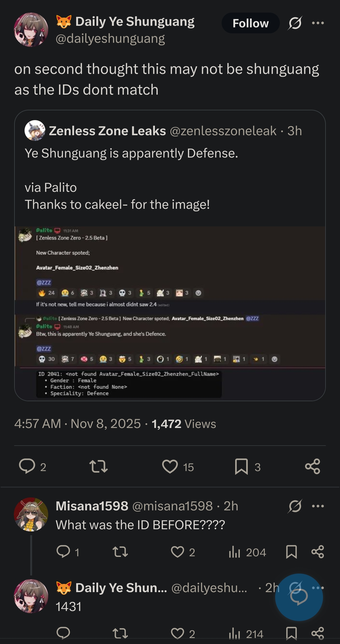Follow Daily Ye Shunguang

250,23
